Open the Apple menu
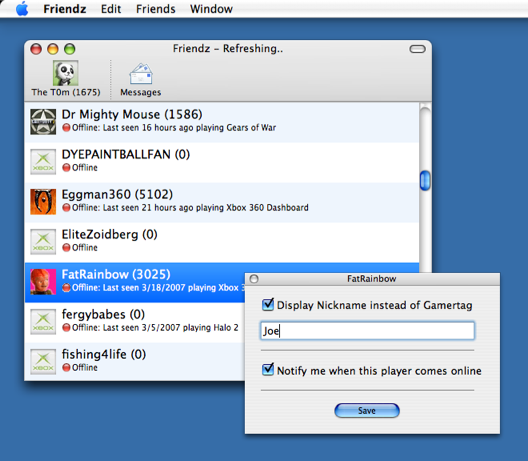Screen dimensions: 528x461 pos(22,9)
